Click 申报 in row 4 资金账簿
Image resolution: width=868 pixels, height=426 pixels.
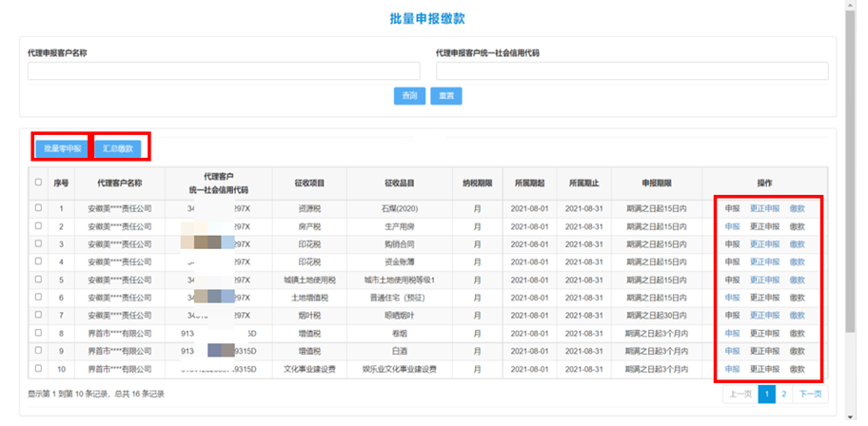point(733,261)
